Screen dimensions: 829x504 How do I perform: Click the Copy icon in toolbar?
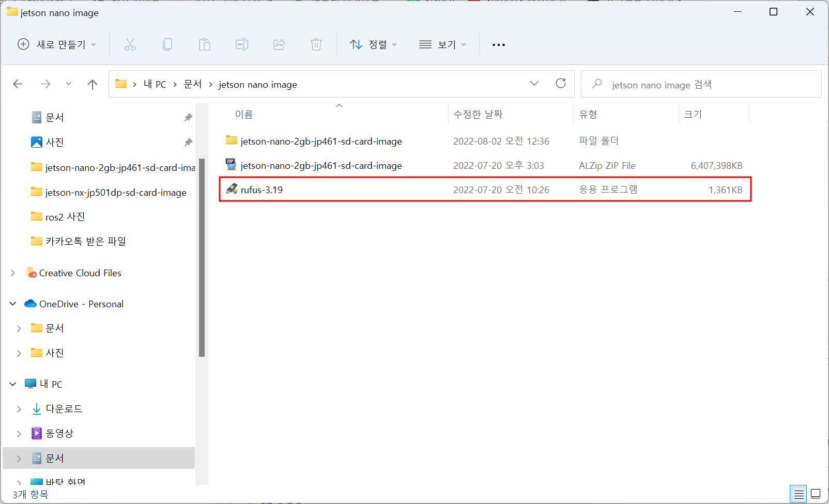[x=167, y=44]
